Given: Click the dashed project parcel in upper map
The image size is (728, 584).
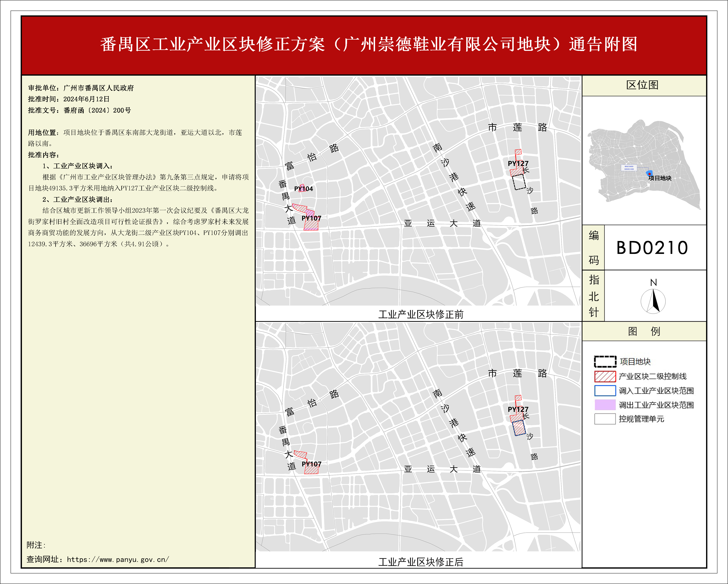Looking at the screenshot, I should tap(519, 182).
